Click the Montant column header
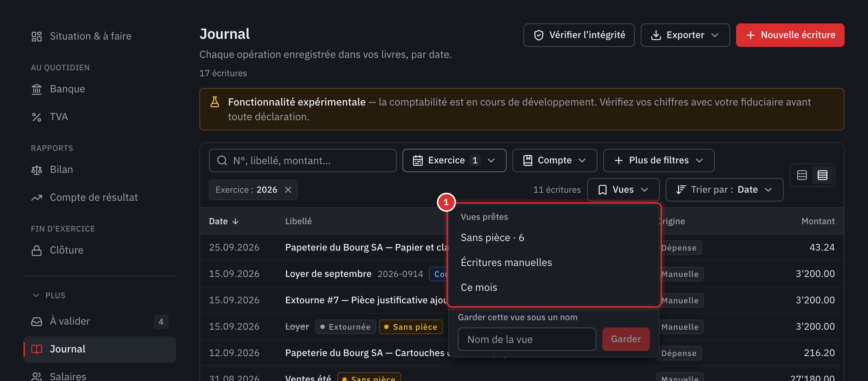 pos(818,221)
